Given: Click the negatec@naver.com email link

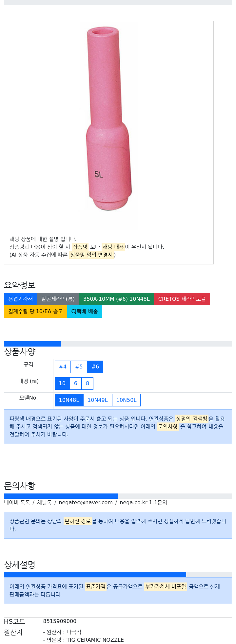Looking at the screenshot, I should 86,502.
